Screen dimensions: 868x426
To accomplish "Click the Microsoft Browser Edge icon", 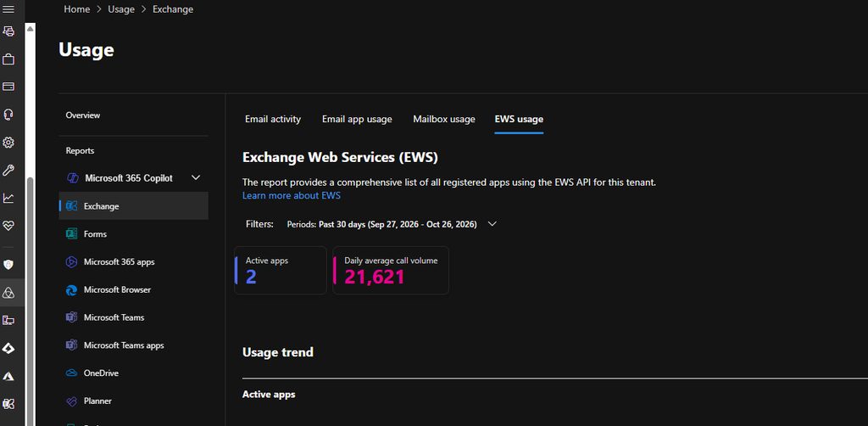I will click(x=71, y=289).
